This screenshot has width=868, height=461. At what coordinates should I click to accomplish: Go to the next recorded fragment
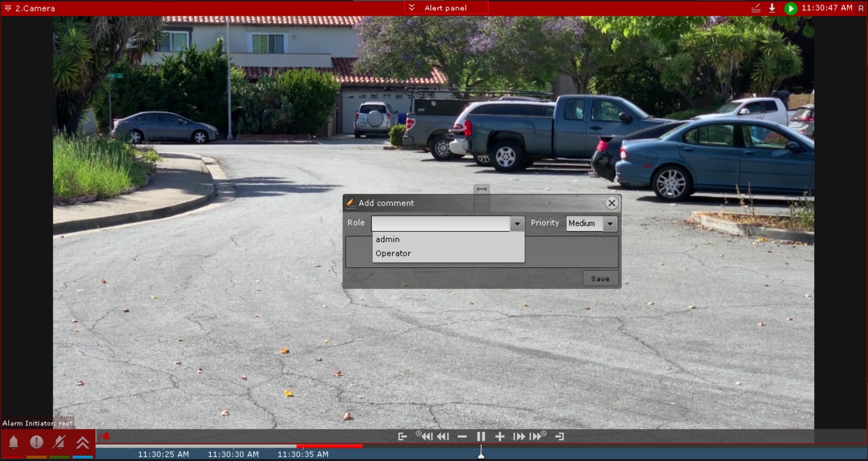(x=538, y=436)
